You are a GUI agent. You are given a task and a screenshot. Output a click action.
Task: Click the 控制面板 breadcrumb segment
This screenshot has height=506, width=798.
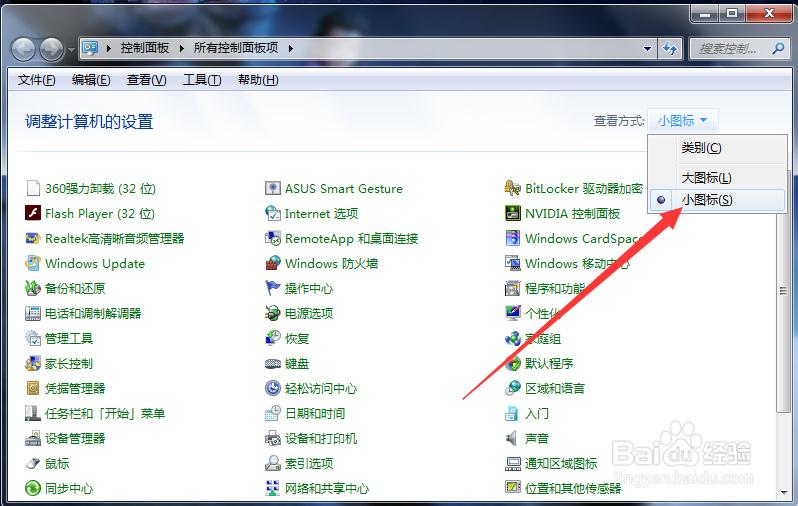(145, 48)
